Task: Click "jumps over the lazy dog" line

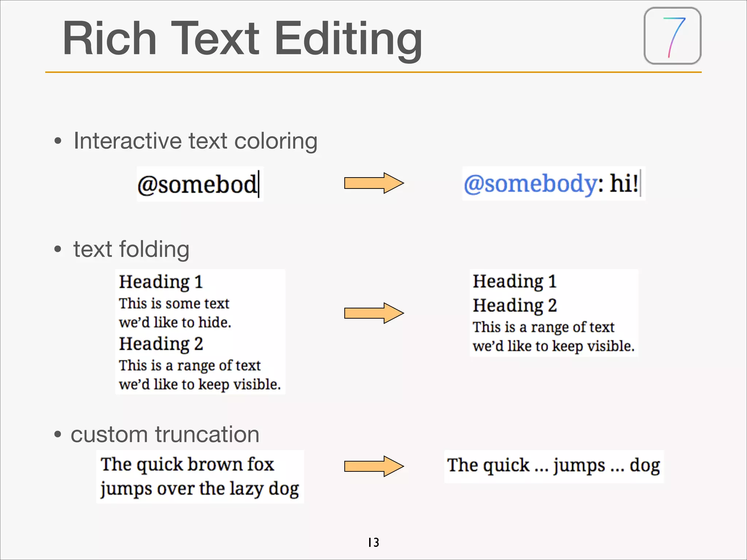Action: tap(200, 489)
